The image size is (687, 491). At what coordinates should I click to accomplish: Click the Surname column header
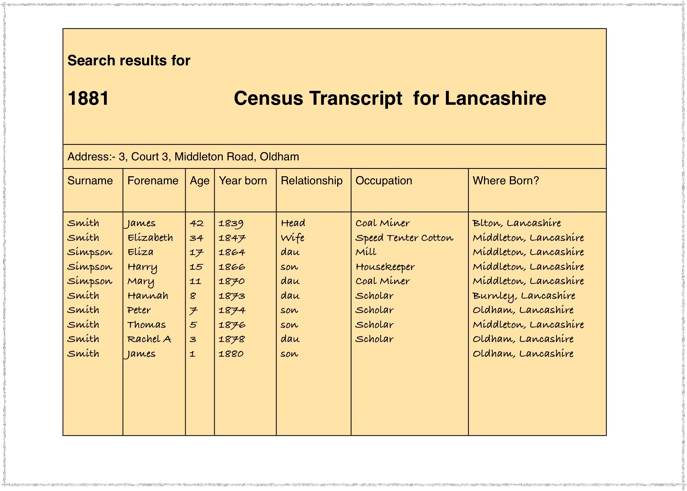[90, 181]
